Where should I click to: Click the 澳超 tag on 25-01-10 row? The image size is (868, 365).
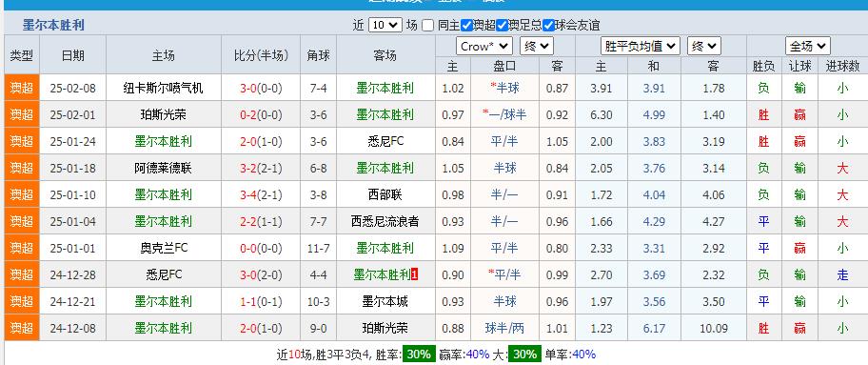click(x=22, y=194)
